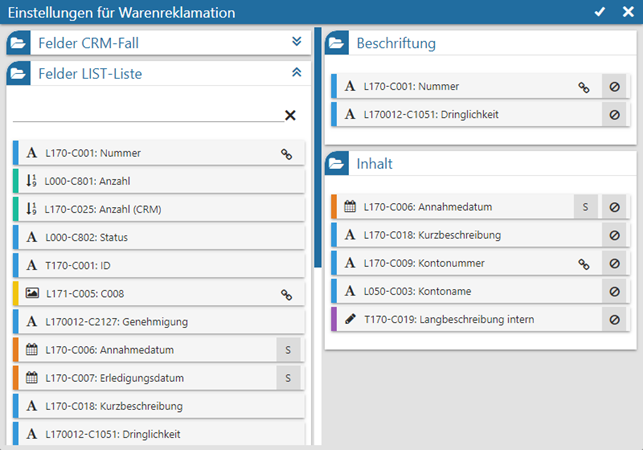Remove Nummer from Beschriftung via block icon

(615, 87)
